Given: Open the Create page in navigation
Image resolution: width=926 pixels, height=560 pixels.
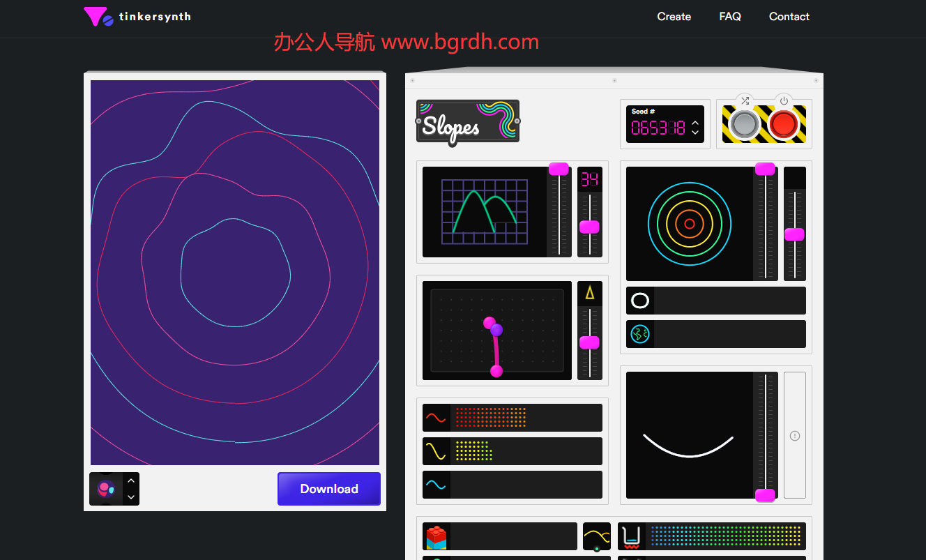Looking at the screenshot, I should click(674, 17).
